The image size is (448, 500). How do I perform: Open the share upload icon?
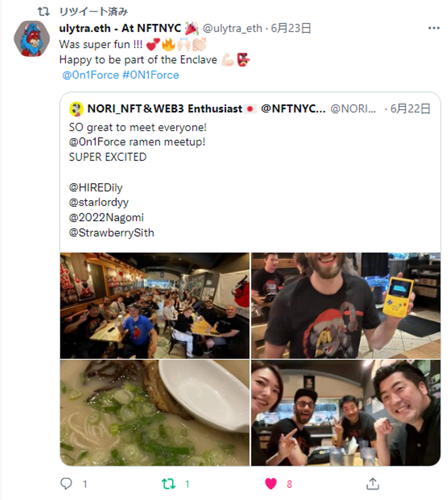tap(372, 484)
